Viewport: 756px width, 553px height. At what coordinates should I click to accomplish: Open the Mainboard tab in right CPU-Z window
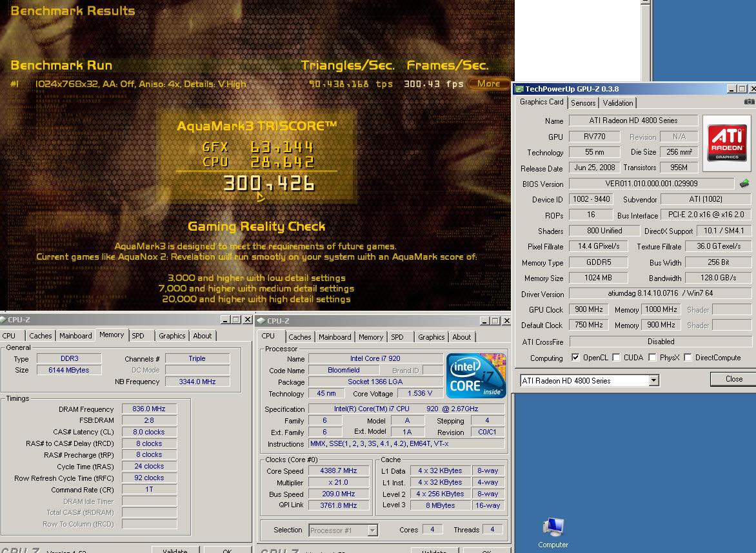point(335,337)
